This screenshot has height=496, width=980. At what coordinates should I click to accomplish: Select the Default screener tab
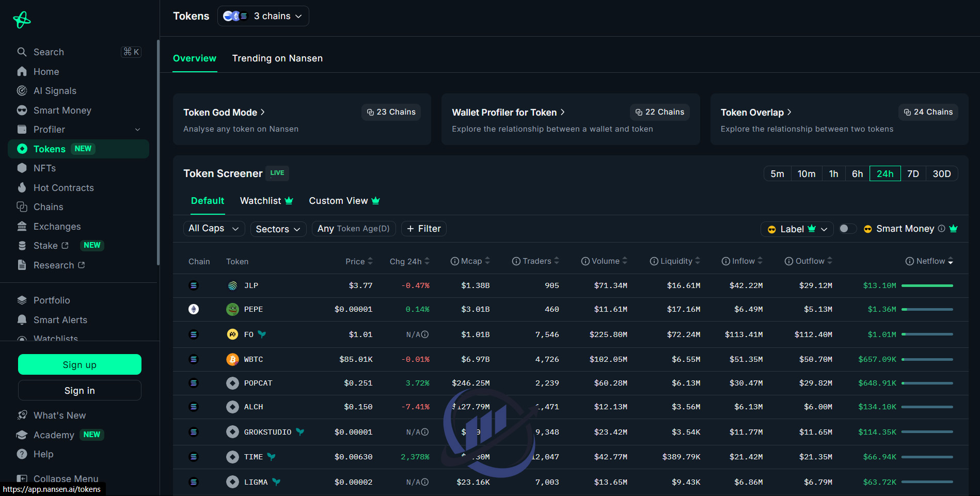tap(208, 201)
